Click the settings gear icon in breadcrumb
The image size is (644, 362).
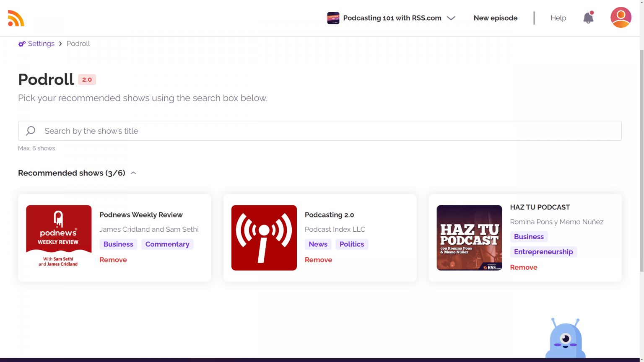(x=21, y=44)
